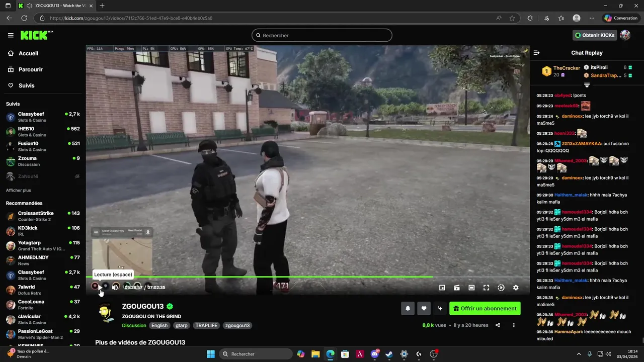The width and height of the screenshot is (644, 362).
Task: Open the recommended channel AHMEDLNDY
Action: coord(43,260)
